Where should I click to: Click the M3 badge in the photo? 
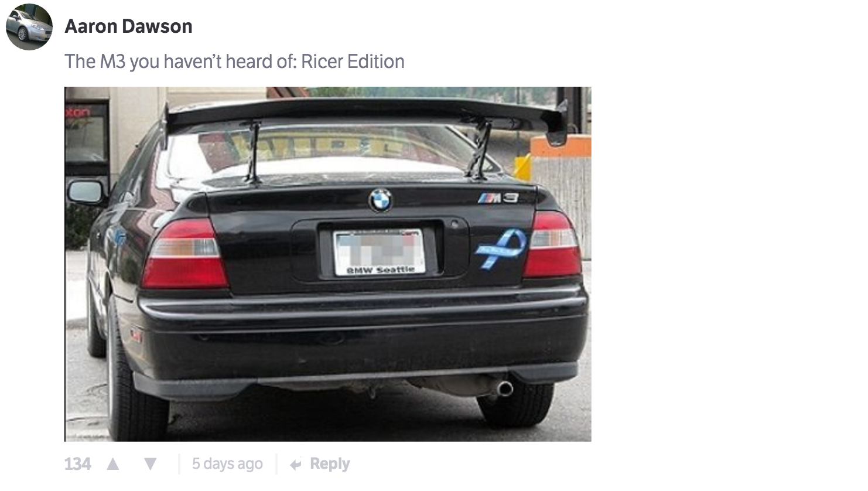tap(498, 198)
